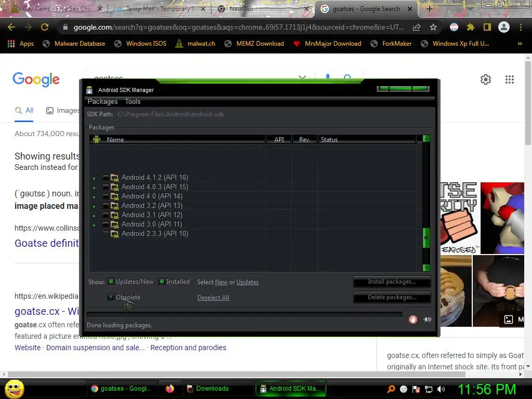Viewport: 532px width, 399px height.
Task: Expand the Android 3.2 (API 13) node
Action: 94,206
